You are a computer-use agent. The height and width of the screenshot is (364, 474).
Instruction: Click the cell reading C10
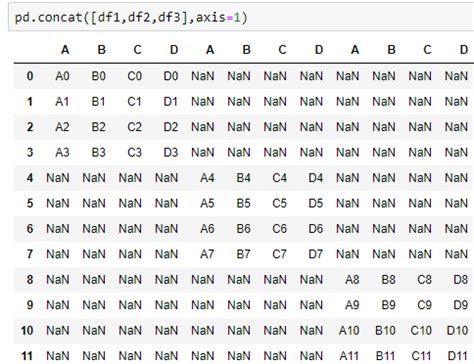[421, 330]
